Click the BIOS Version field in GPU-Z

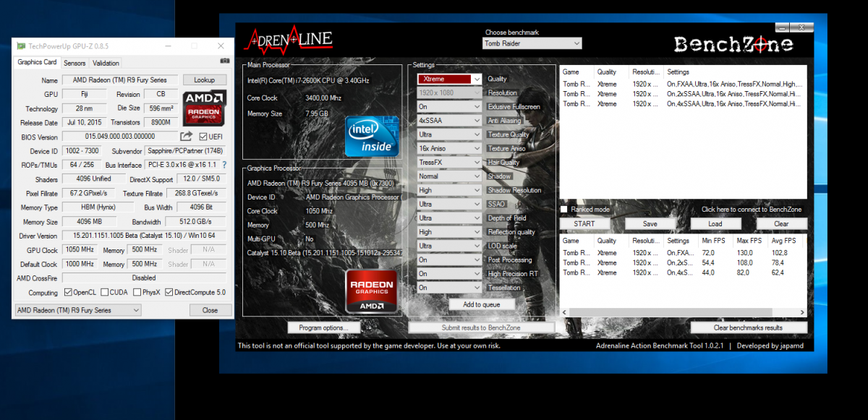[120, 136]
